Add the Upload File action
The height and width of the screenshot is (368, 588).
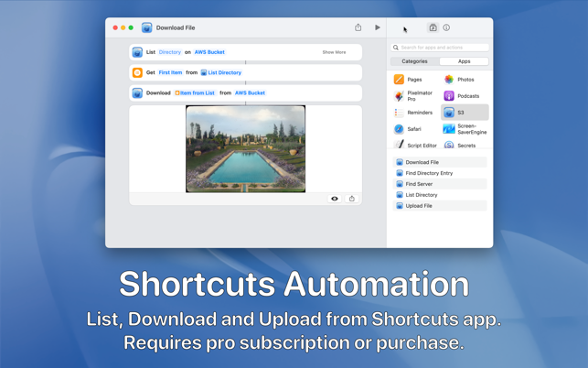(440, 206)
